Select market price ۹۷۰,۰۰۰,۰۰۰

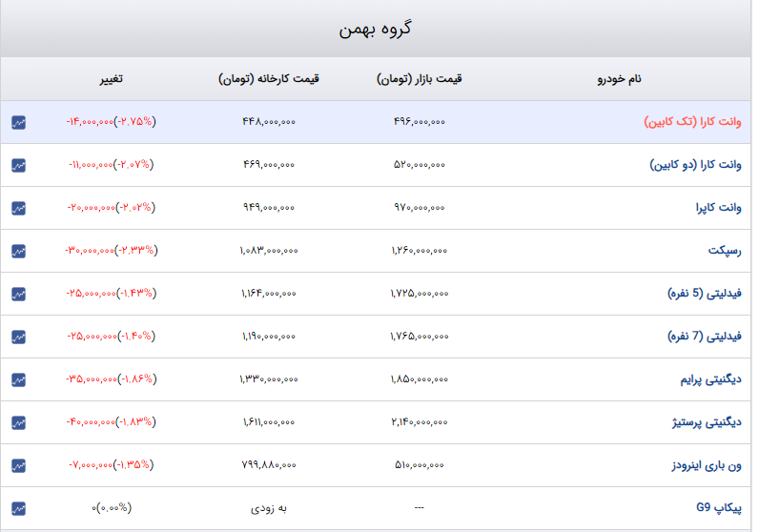420,208
